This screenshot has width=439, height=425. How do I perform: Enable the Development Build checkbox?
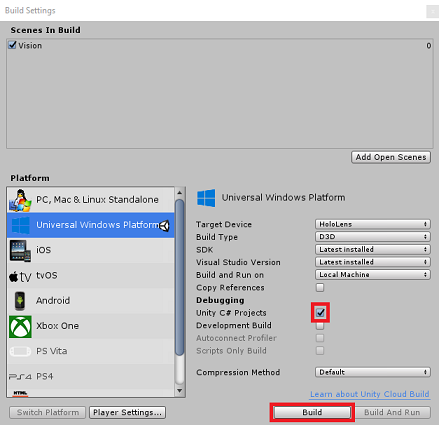click(x=320, y=326)
